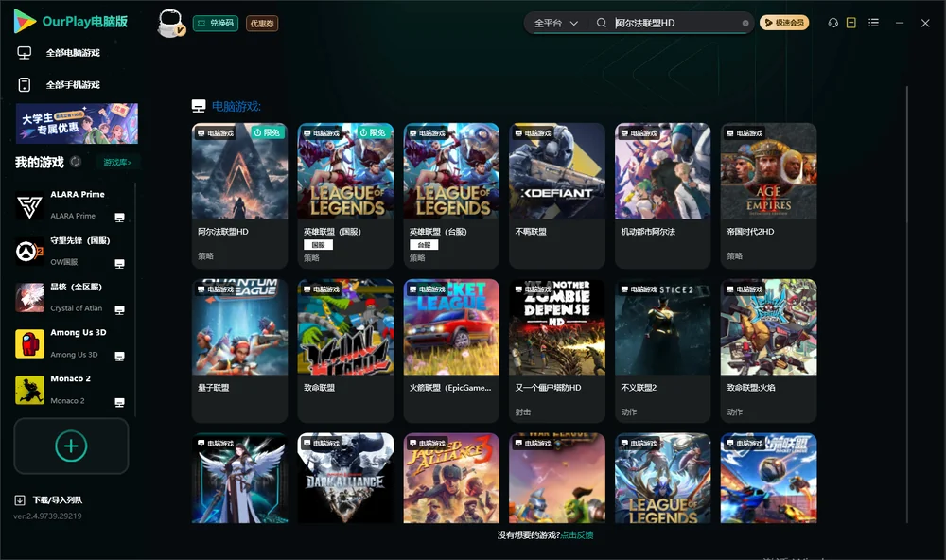The height and width of the screenshot is (560, 946).
Task: Open the 不义联盟2 game card
Action: pyautogui.click(x=662, y=351)
